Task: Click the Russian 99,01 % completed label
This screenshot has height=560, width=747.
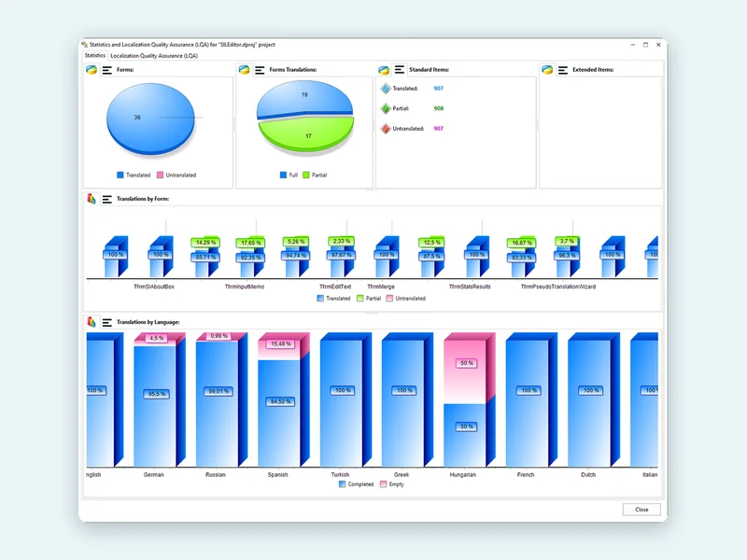Action: [x=218, y=391]
